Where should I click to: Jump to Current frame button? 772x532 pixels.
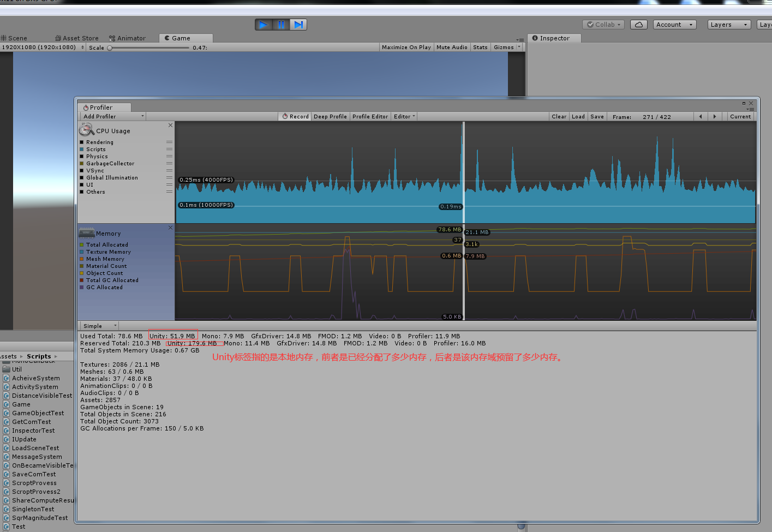click(740, 116)
